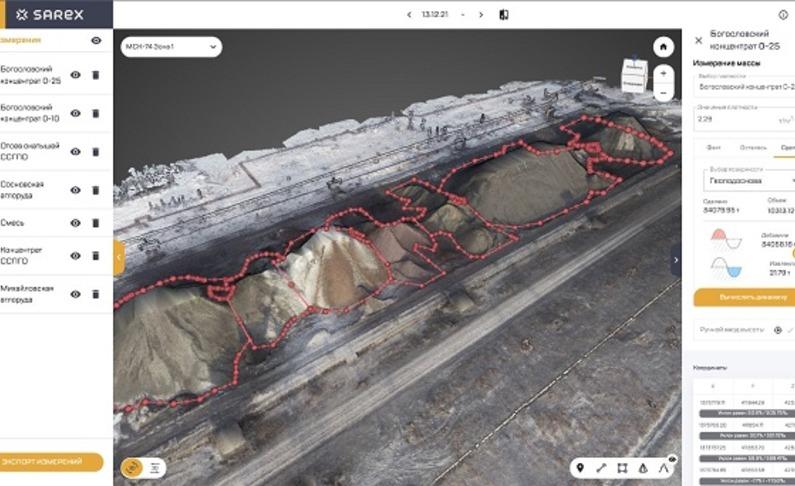
Task: Zoom out with the minus button
Action: (661, 92)
